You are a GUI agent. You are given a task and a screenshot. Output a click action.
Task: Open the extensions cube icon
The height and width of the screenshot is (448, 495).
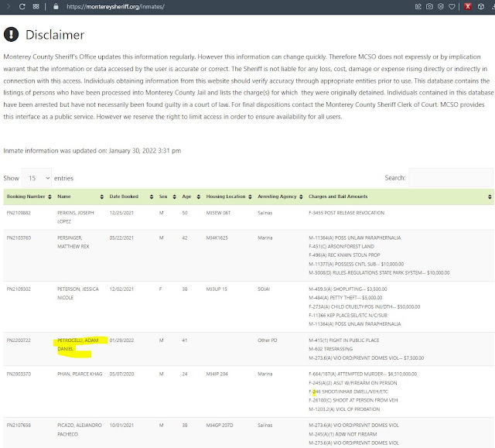coord(481,6)
